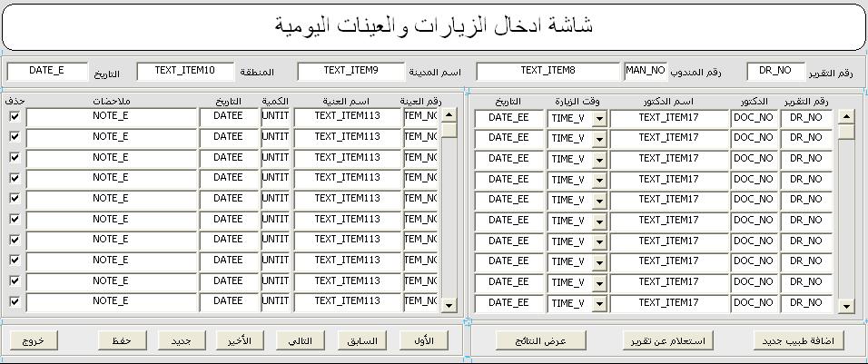Go back with the السابق button
Image resolution: width=868 pixels, height=364 pixels.
pos(362,339)
